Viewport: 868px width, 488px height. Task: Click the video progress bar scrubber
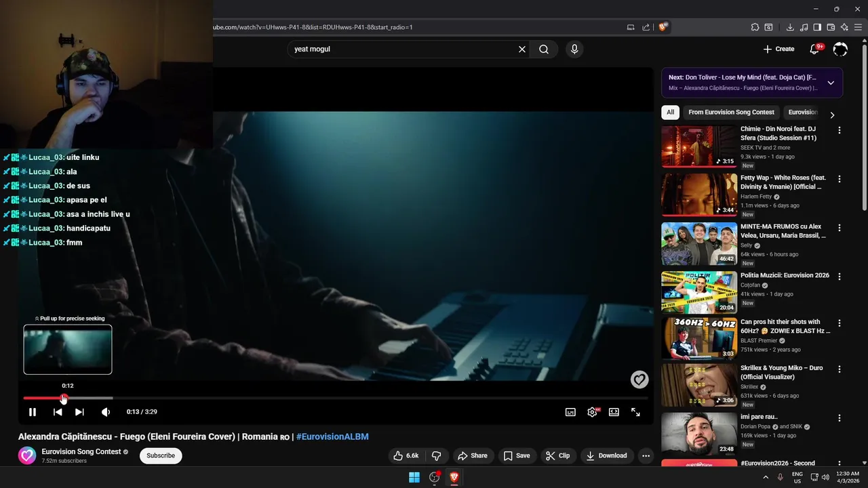click(63, 399)
